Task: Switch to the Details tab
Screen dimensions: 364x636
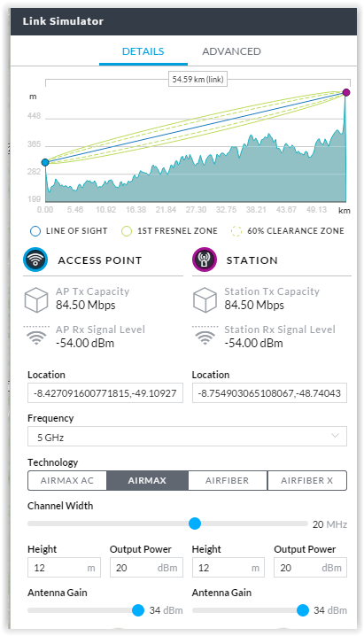Action: pos(143,51)
